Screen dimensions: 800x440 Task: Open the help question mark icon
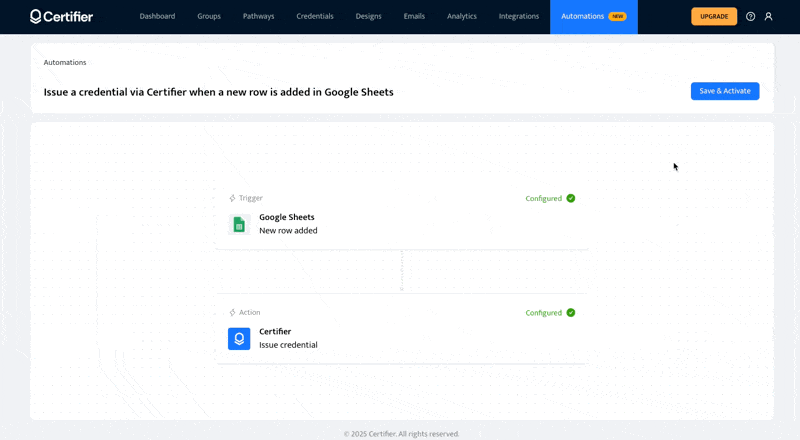coord(750,17)
